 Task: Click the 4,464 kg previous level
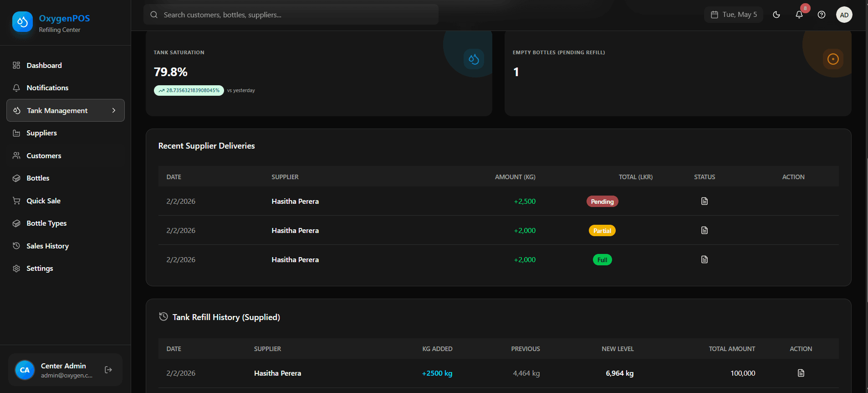(526, 373)
